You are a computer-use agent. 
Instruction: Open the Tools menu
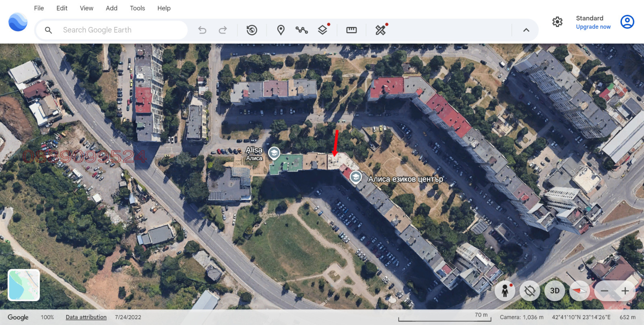click(x=137, y=8)
